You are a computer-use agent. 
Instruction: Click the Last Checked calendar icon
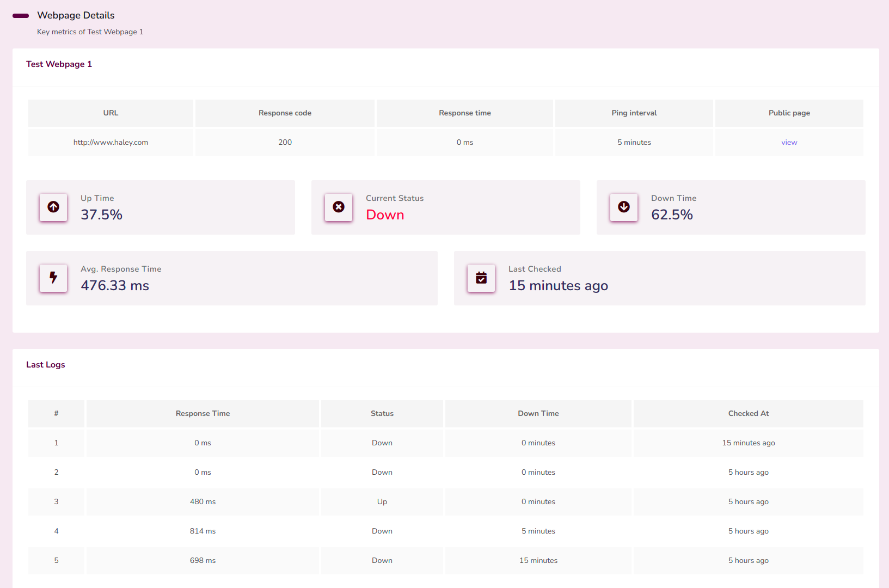point(481,278)
